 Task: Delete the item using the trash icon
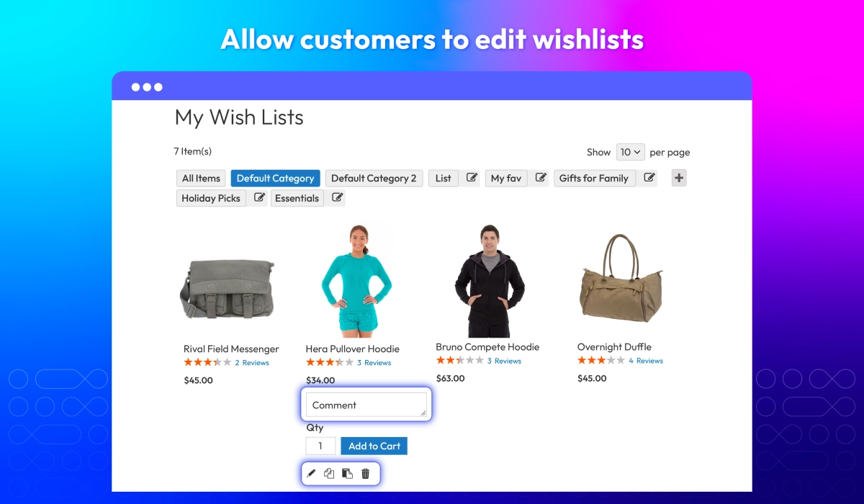click(365, 473)
